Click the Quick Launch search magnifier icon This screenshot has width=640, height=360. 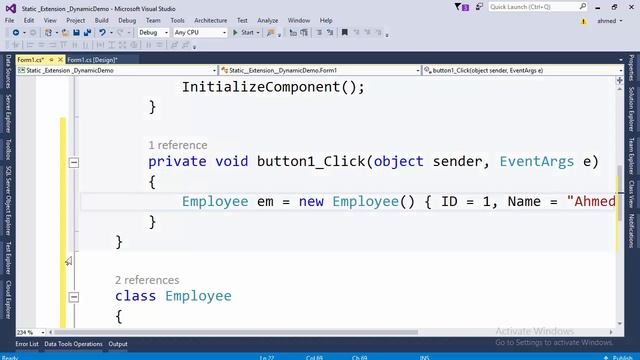coord(583,7)
